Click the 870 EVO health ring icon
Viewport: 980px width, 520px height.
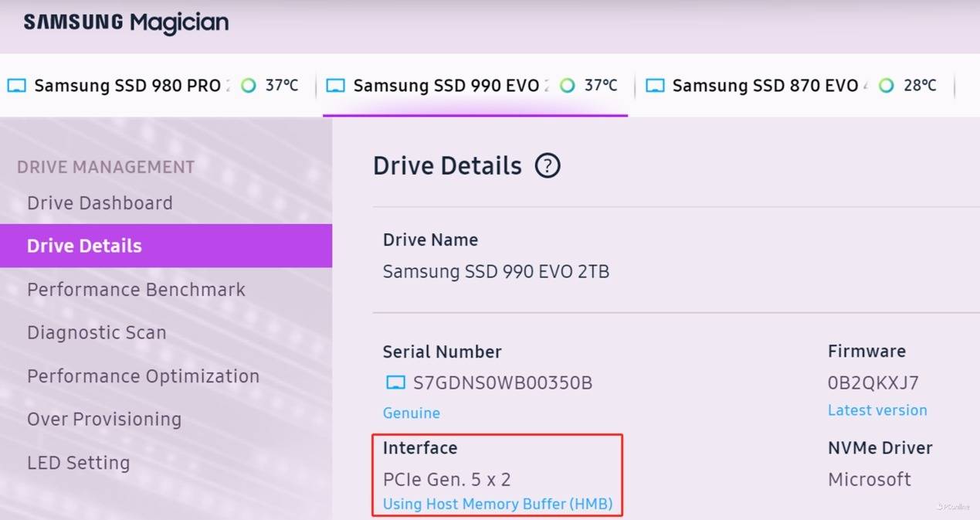[x=887, y=86]
